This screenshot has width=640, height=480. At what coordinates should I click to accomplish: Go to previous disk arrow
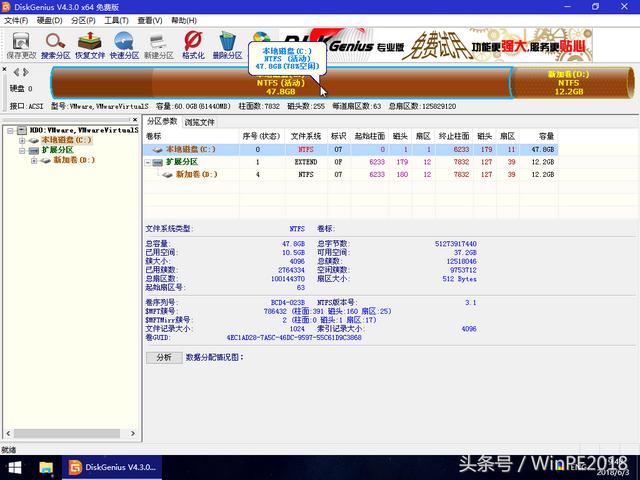point(16,73)
